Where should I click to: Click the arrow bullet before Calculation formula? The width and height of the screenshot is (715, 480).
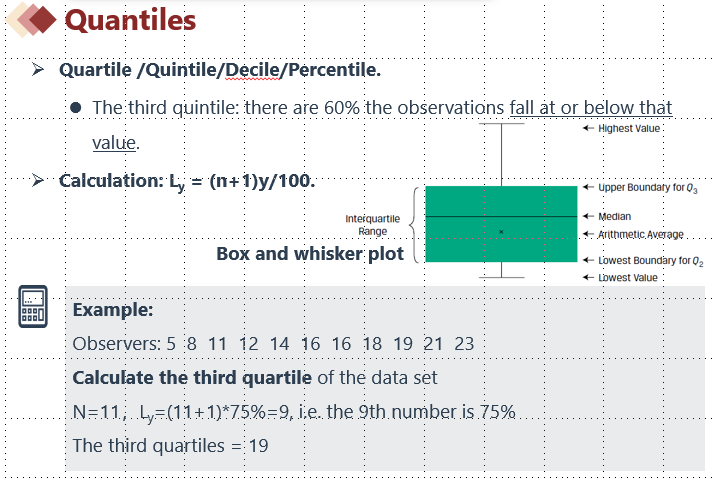click(x=38, y=181)
